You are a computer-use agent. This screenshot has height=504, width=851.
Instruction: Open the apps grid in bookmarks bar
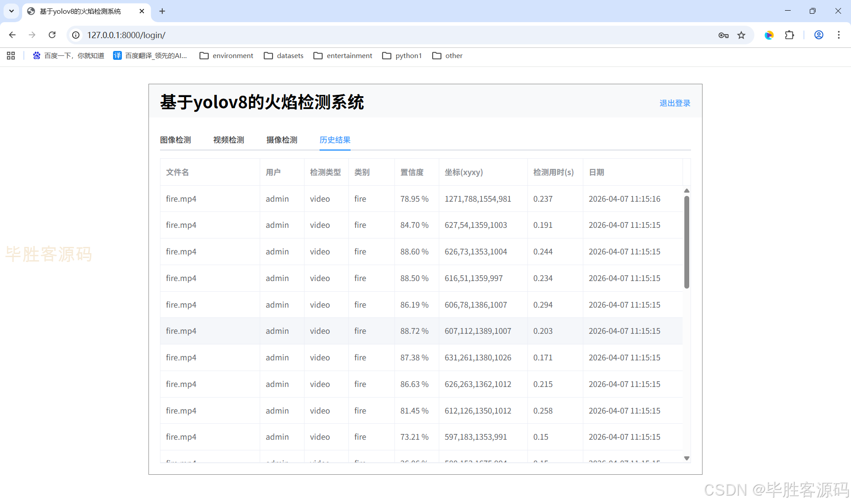click(11, 55)
